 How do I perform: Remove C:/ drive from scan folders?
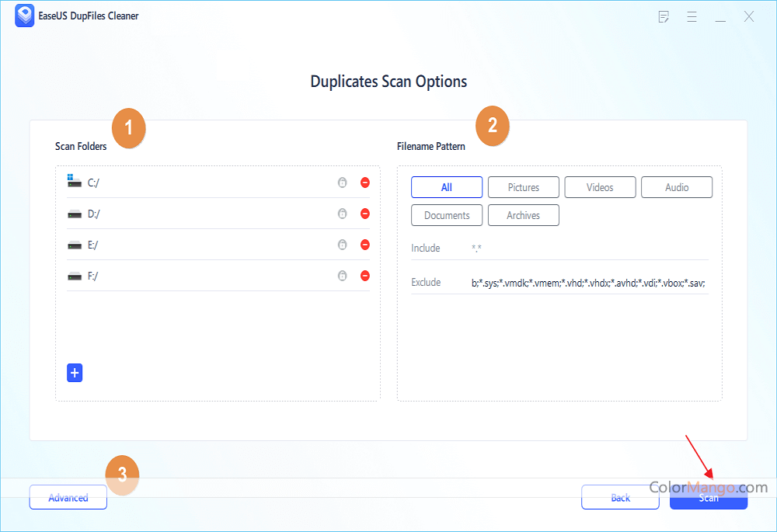tap(365, 183)
